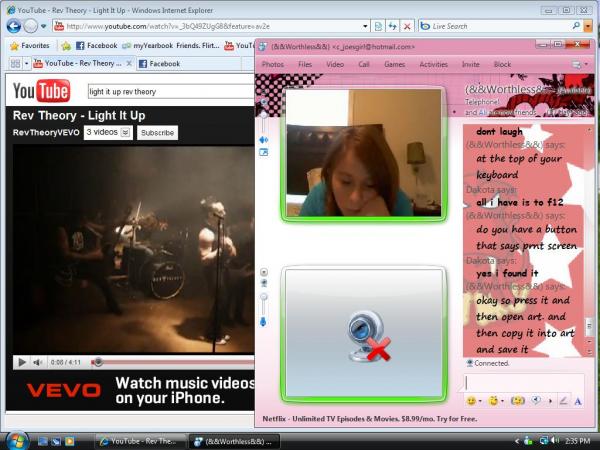Click the RevTheoryVEVO channel name
The width and height of the screenshot is (600, 450).
point(46,132)
